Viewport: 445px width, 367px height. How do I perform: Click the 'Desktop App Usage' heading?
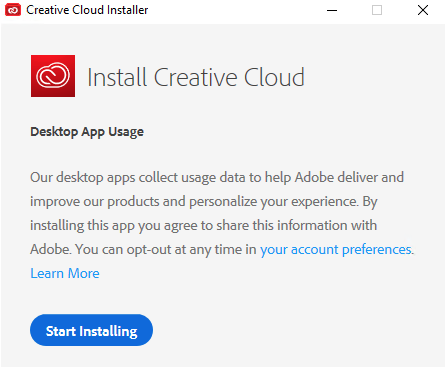[x=87, y=132]
